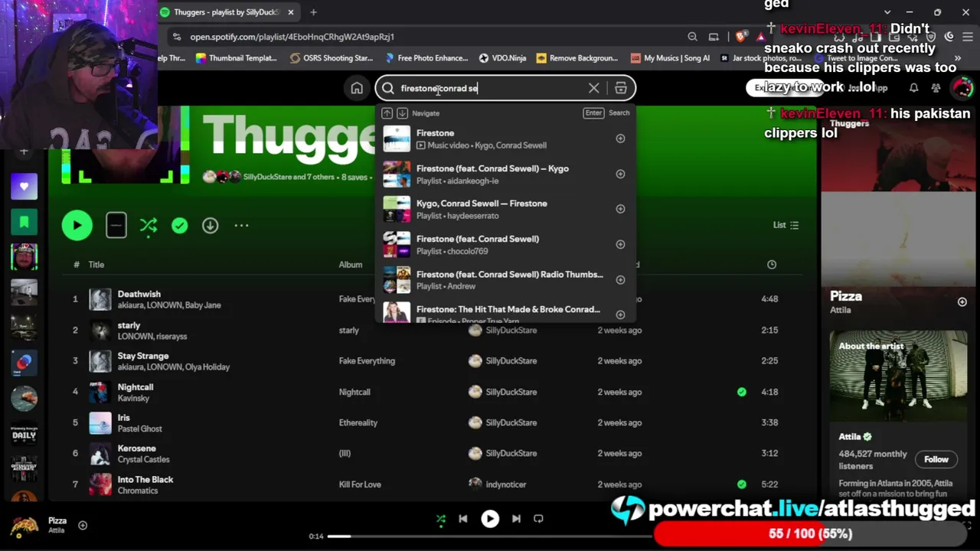The width and height of the screenshot is (980, 551).
Task: Open VDO.Ninja bookmark
Action: pos(502,58)
